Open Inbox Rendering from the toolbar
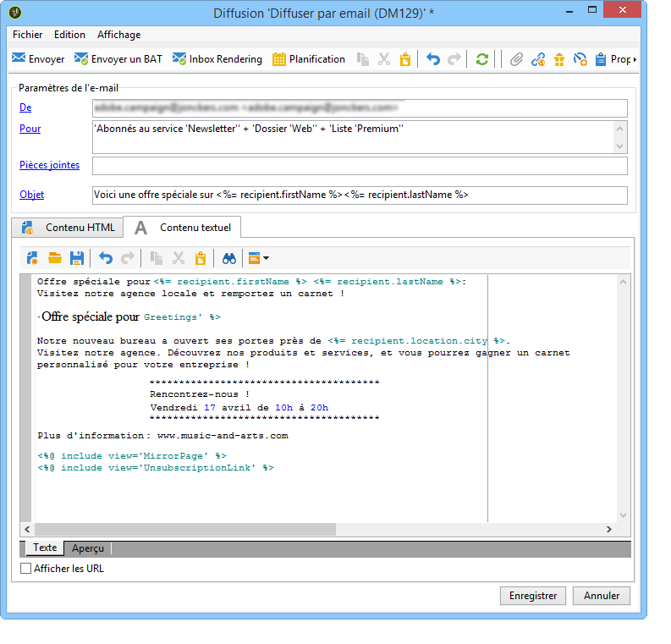This screenshot has height=644, width=671. coord(217,59)
